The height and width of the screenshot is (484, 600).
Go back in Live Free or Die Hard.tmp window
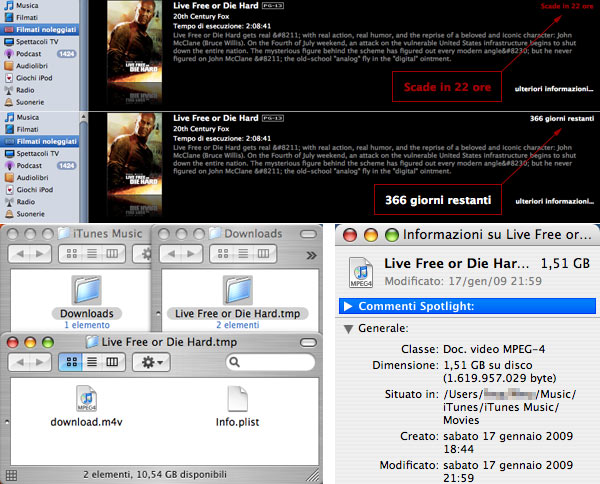[18, 360]
